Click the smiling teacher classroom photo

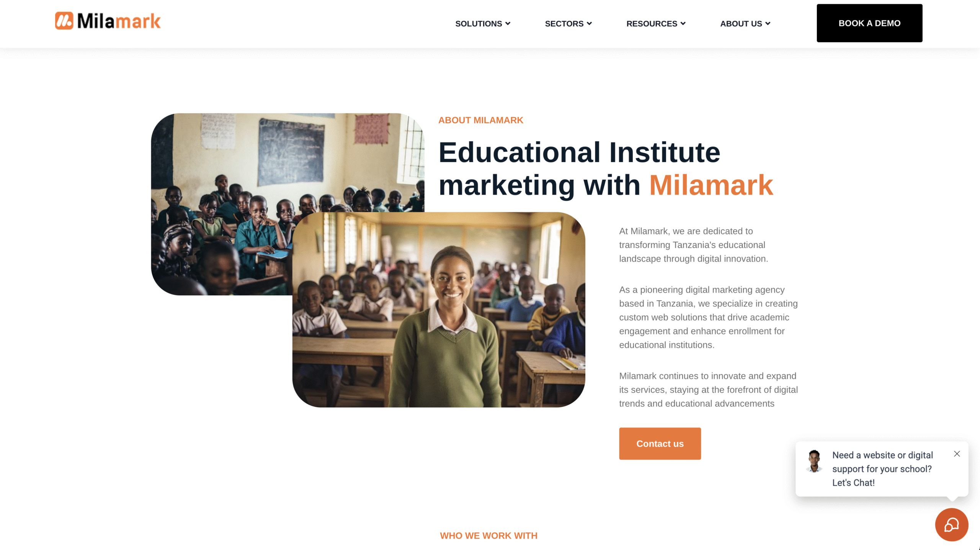(x=438, y=309)
